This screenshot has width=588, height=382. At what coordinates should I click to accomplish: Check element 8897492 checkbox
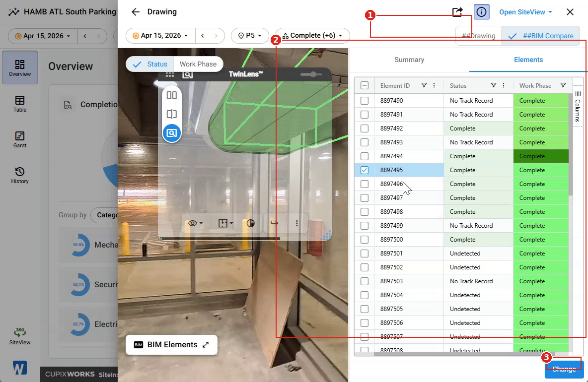pos(364,128)
